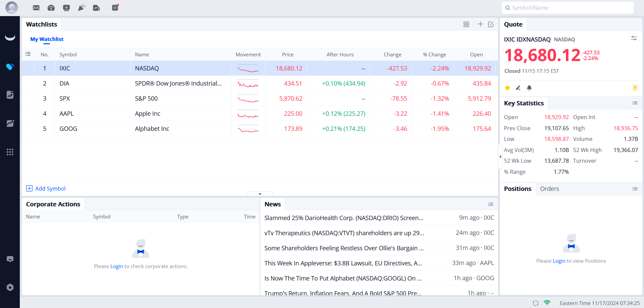644x308 pixels.
Task: Select the Corporate Actions tab
Action: pyautogui.click(x=53, y=204)
